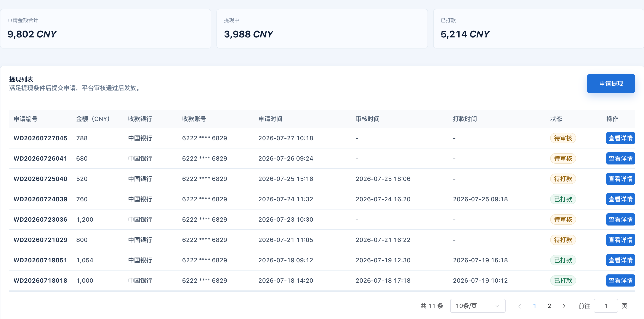644x319 pixels.
Task: View details for WD20260726041
Action: (620, 158)
